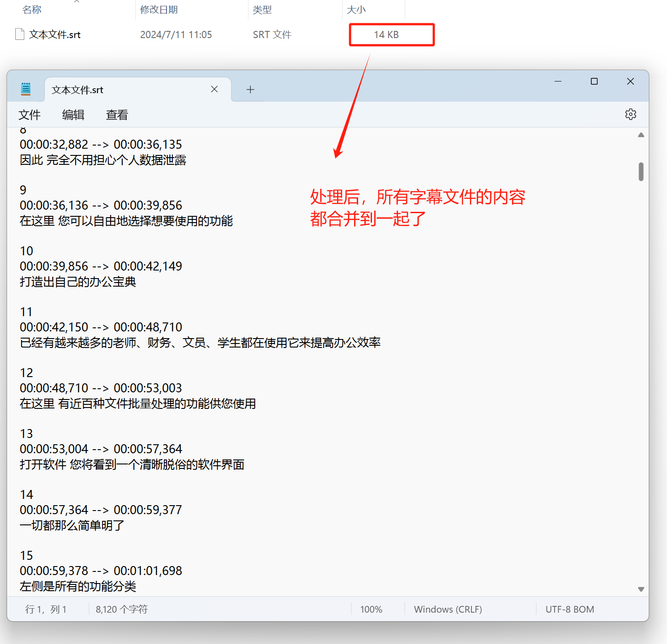
Task: Place cursor in line 因此 完全不用担心个人数据泄露
Action: [103, 160]
